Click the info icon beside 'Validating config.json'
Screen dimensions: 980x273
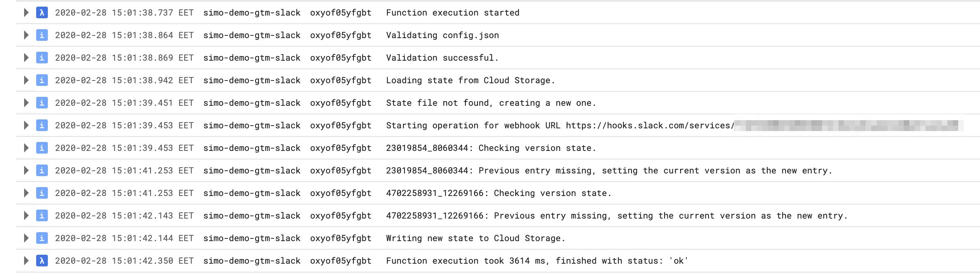point(42,35)
